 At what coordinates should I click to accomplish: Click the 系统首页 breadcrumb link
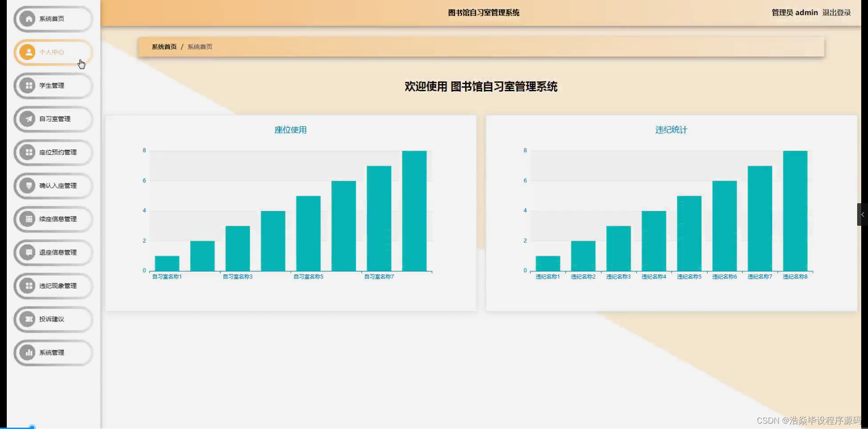click(164, 47)
